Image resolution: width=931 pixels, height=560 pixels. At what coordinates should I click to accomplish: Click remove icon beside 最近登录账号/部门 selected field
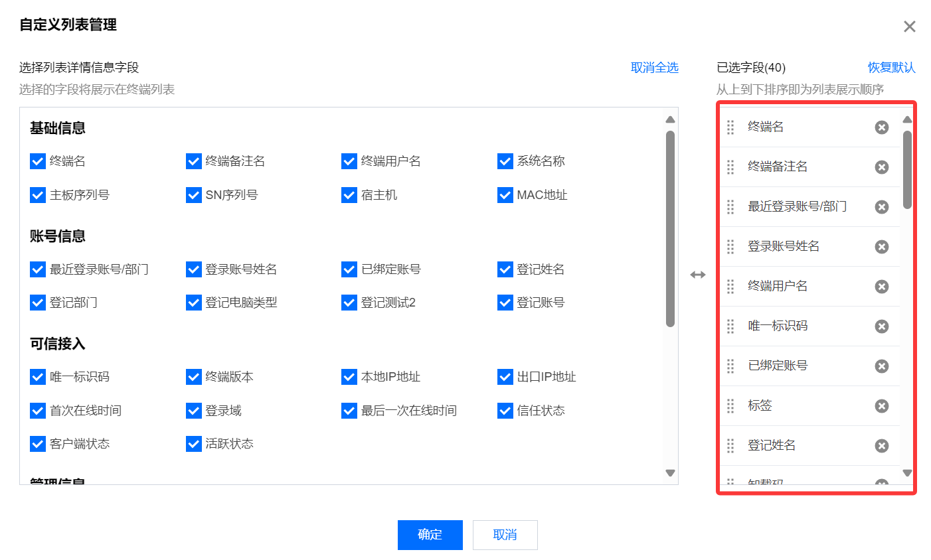pos(881,207)
